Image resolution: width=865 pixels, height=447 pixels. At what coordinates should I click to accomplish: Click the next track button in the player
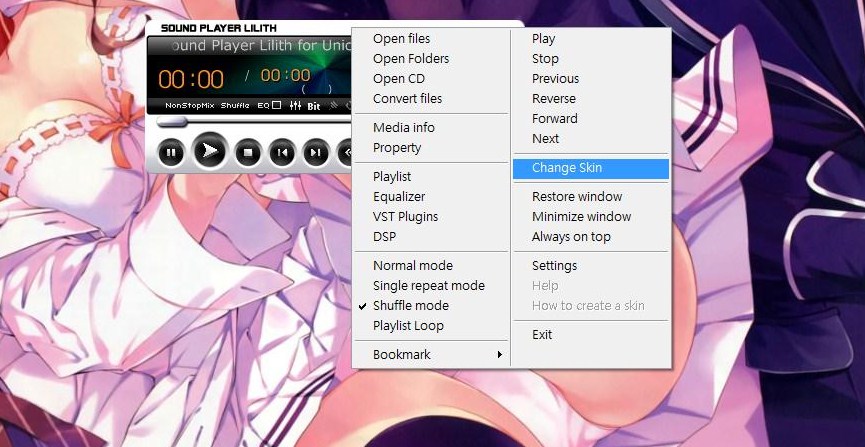click(x=316, y=152)
